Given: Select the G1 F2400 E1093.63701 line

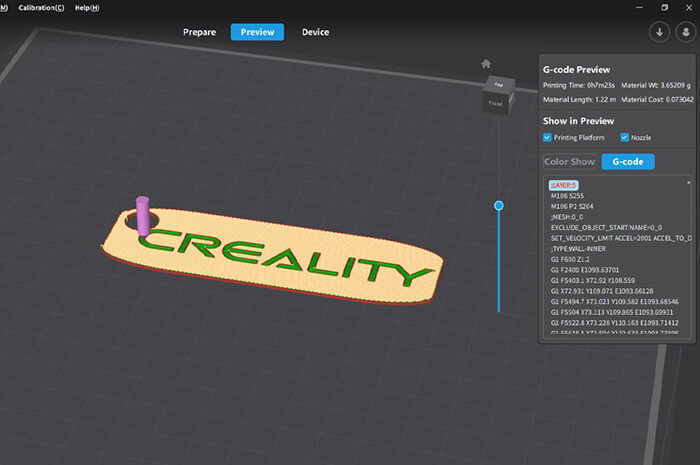Looking at the screenshot, I should (585, 270).
